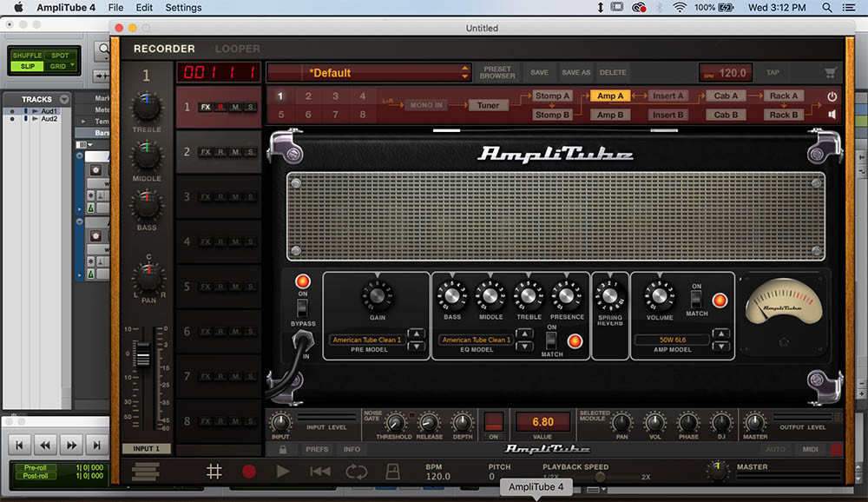This screenshot has height=502, width=868.
Task: Toggle the amp BYPASS switch
Action: click(302, 308)
